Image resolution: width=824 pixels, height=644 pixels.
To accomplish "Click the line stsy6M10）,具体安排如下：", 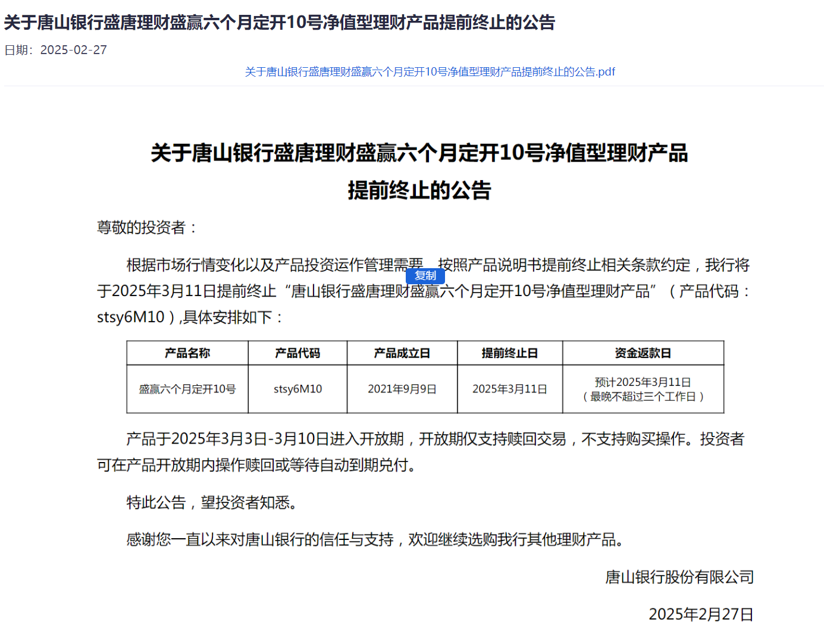I will [x=190, y=318].
